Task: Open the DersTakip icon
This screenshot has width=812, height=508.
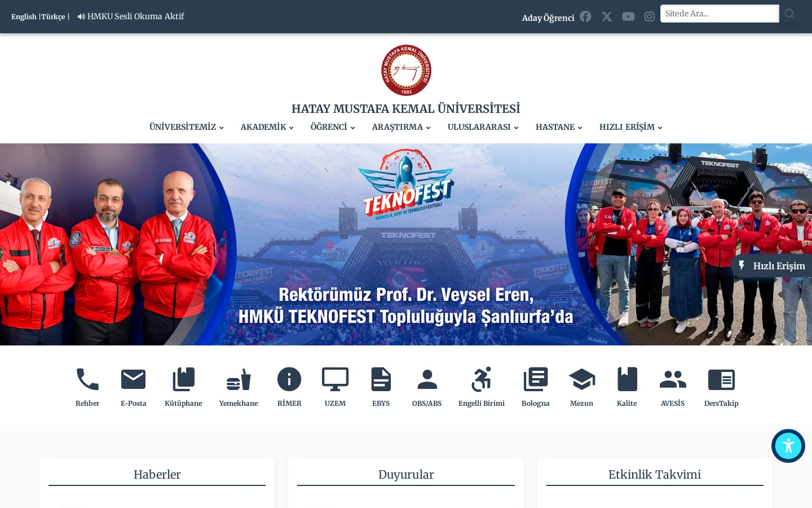Action: pyautogui.click(x=721, y=379)
